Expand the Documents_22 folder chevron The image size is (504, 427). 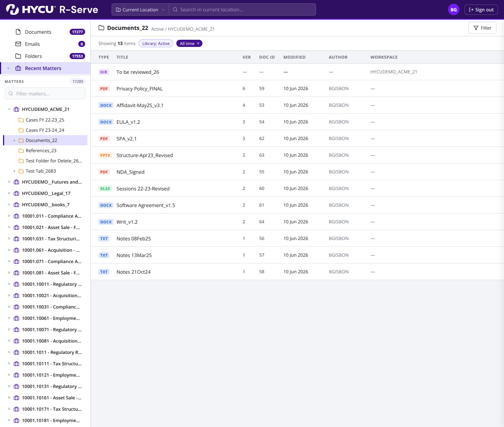point(14,140)
